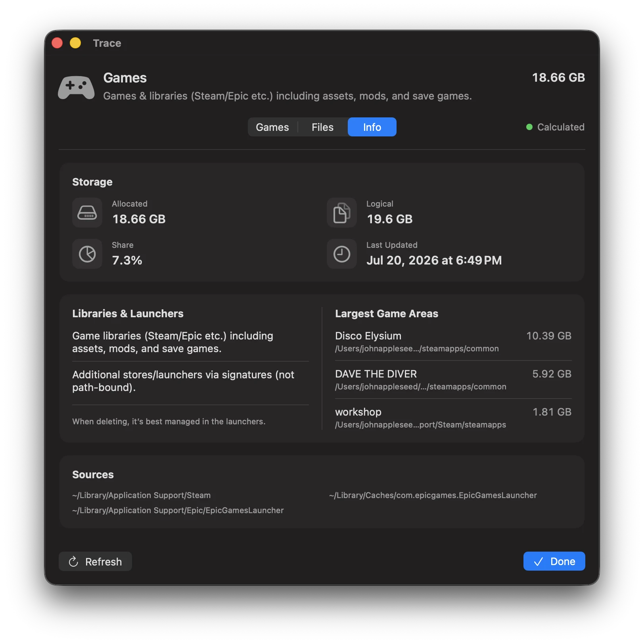Select the DAVE THE DIVER row

coord(453,380)
